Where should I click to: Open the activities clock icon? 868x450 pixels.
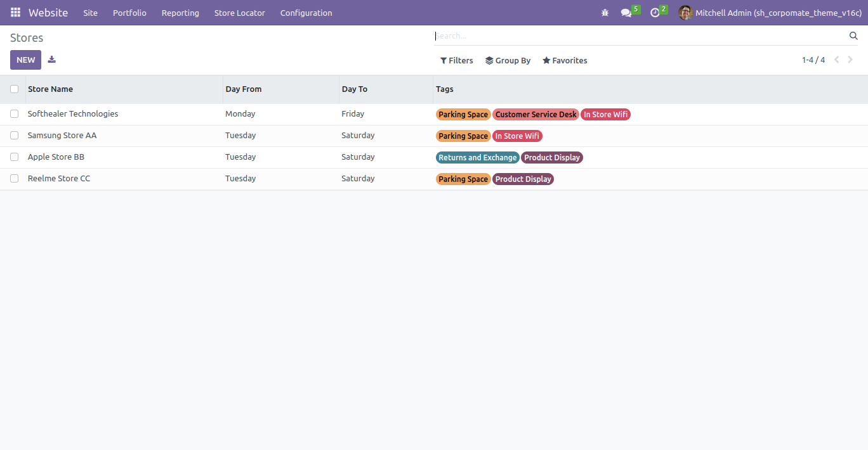[x=655, y=13]
